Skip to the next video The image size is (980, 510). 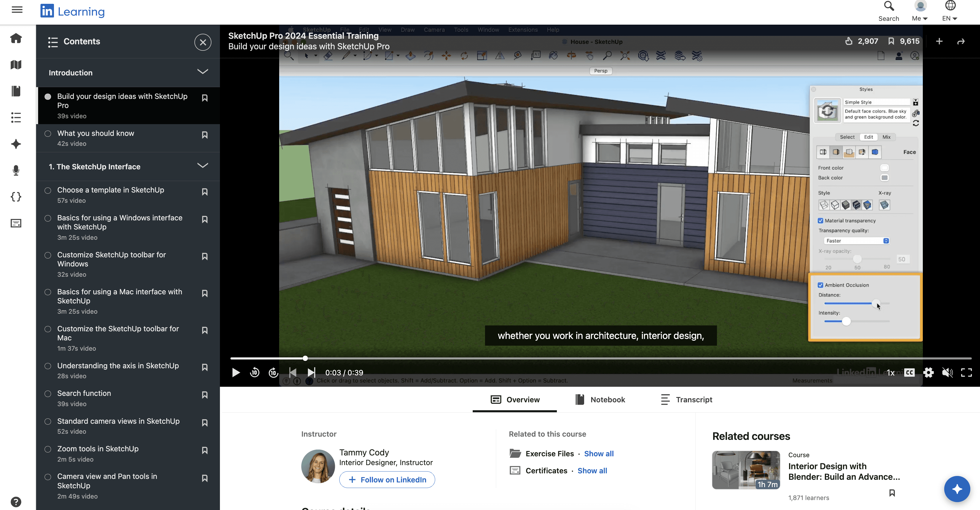(x=311, y=372)
